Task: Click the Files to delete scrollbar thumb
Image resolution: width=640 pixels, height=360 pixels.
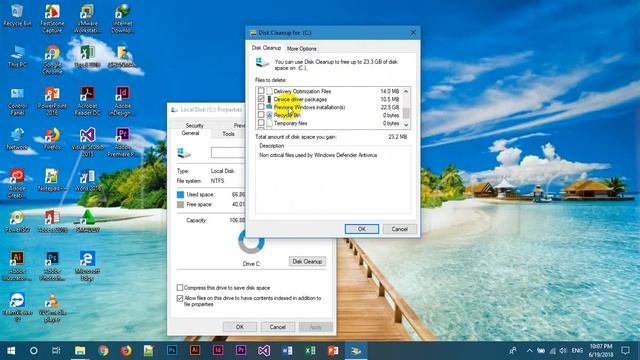Action: click(406, 112)
